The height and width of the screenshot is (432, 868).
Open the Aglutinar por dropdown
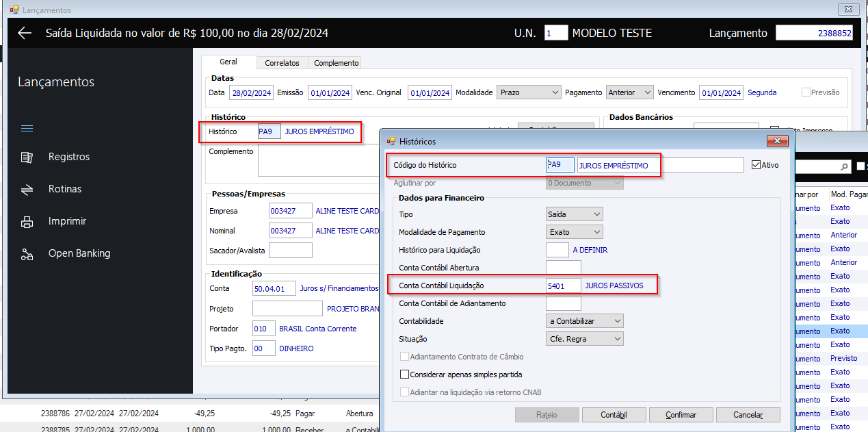[585, 183]
